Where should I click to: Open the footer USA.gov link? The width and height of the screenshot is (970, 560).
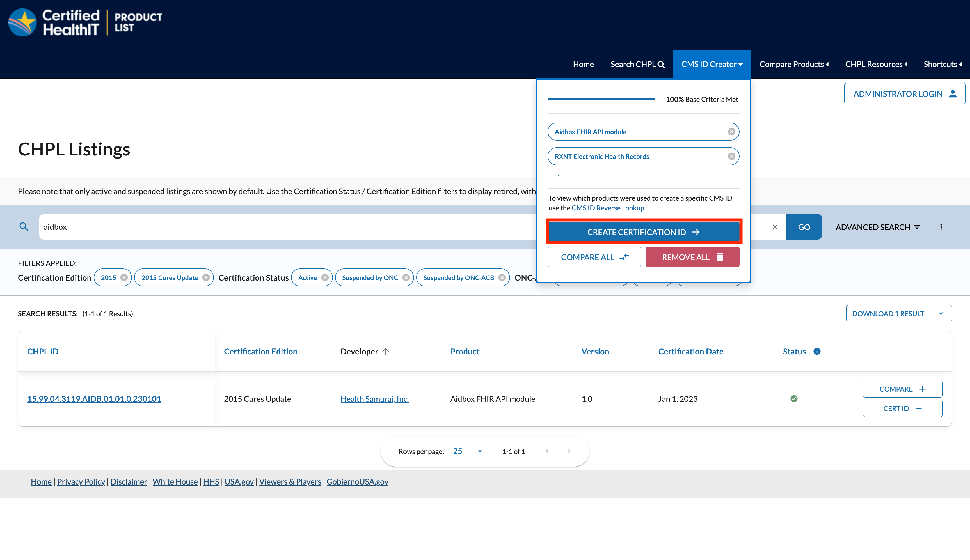[x=239, y=481]
